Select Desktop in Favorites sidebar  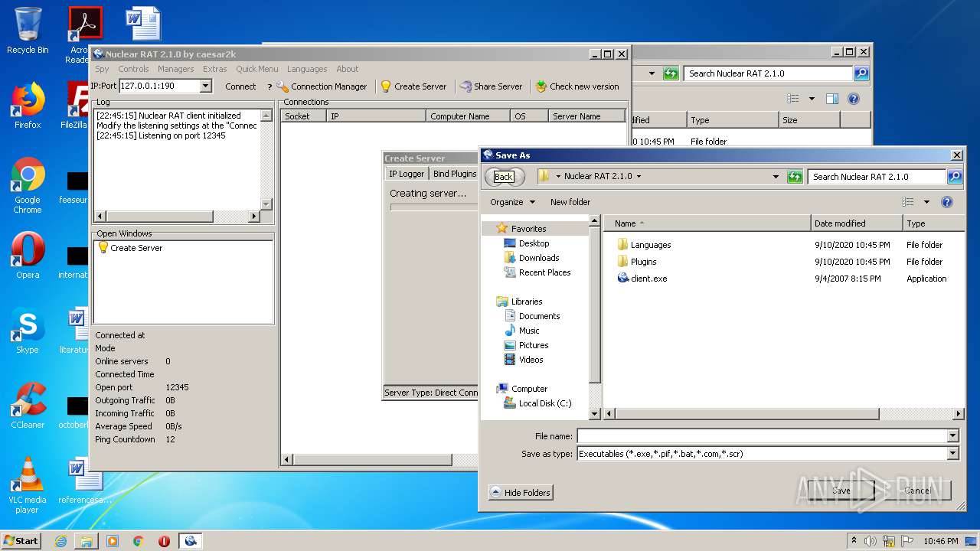(x=527, y=243)
